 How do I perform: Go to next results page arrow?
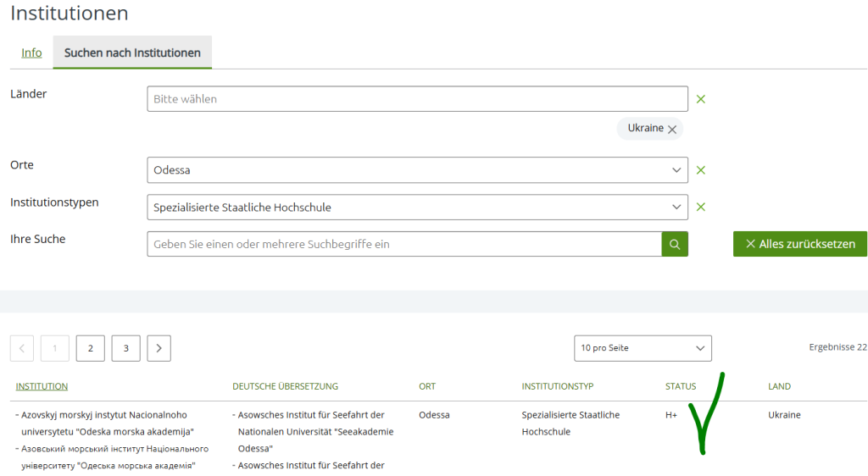(159, 348)
